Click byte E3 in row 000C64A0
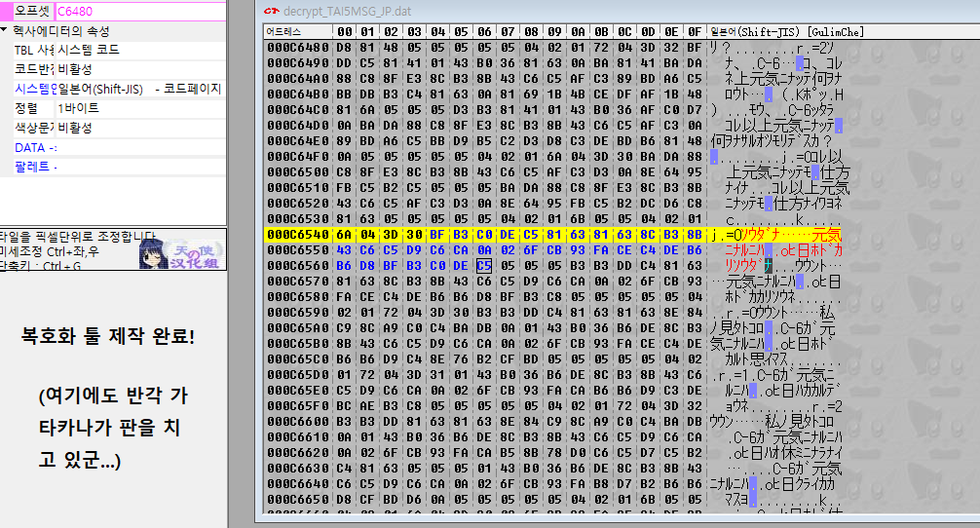Screen dimensions: 980x528 [x=414, y=79]
